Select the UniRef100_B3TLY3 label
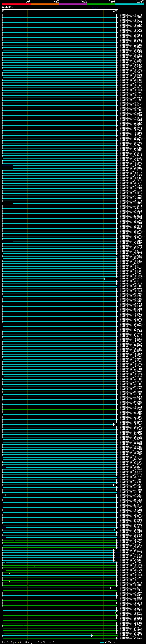 (131, 32)
